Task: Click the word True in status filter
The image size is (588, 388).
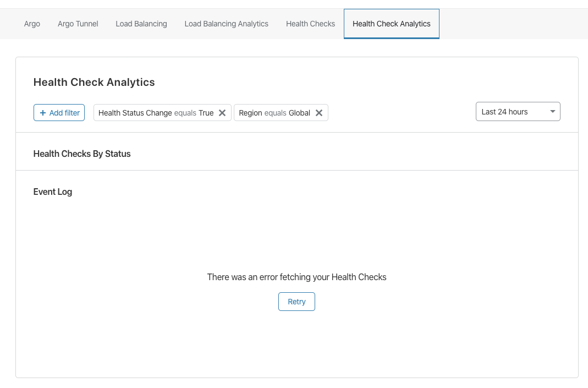Action: pos(206,113)
